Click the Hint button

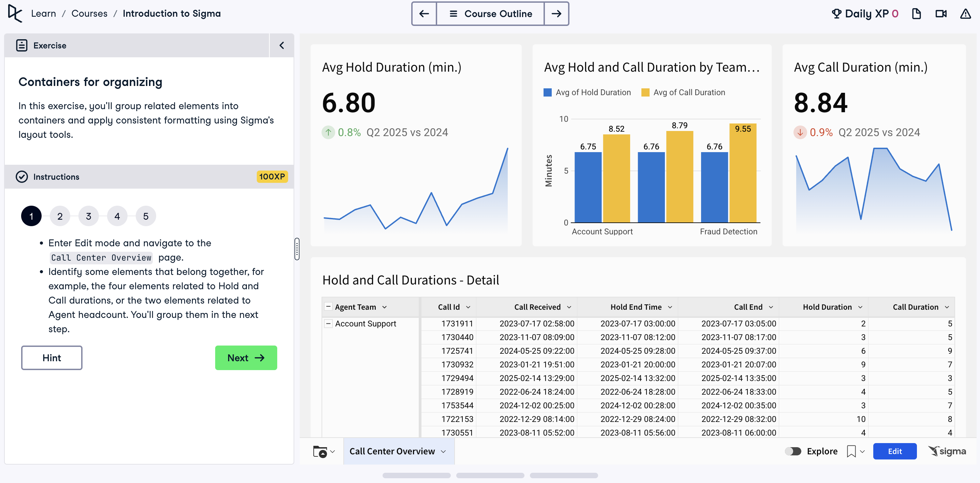tap(52, 357)
